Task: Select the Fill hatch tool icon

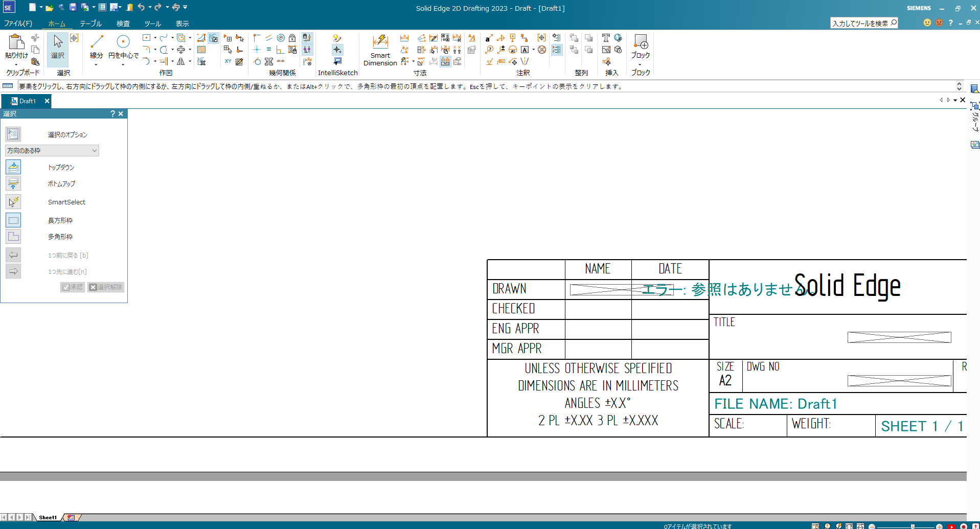Action: click(x=201, y=50)
